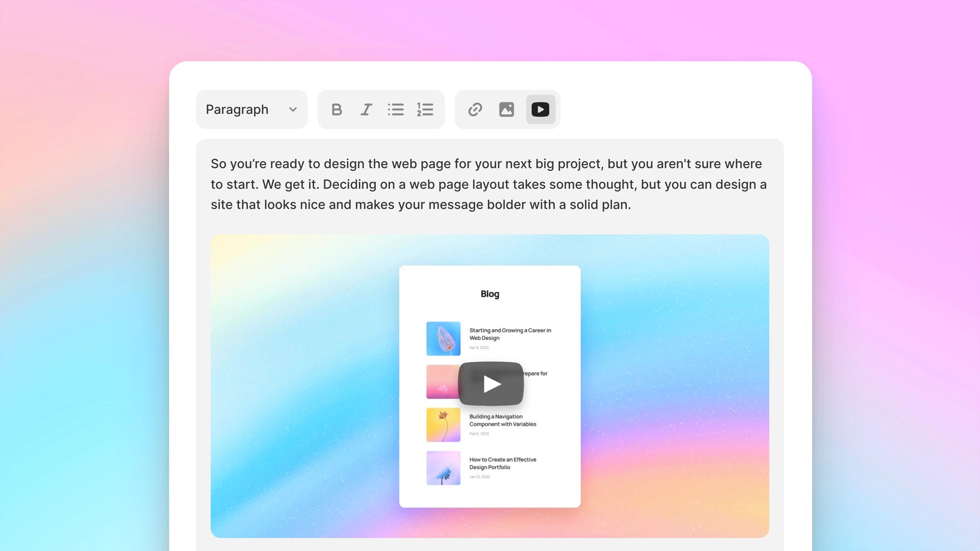The image size is (980, 551).
Task: Click the Paragraph dropdown chevron
Action: [x=292, y=110]
